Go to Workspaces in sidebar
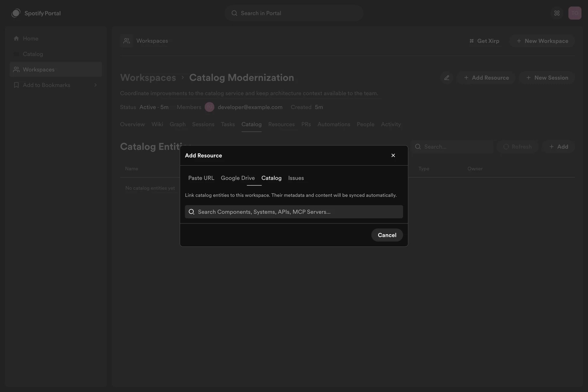This screenshot has width=588, height=392. tap(56, 70)
